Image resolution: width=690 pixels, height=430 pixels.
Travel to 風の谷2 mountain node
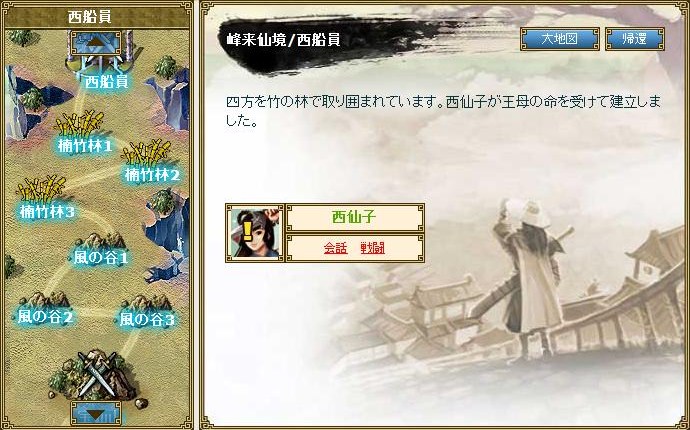click(x=45, y=316)
